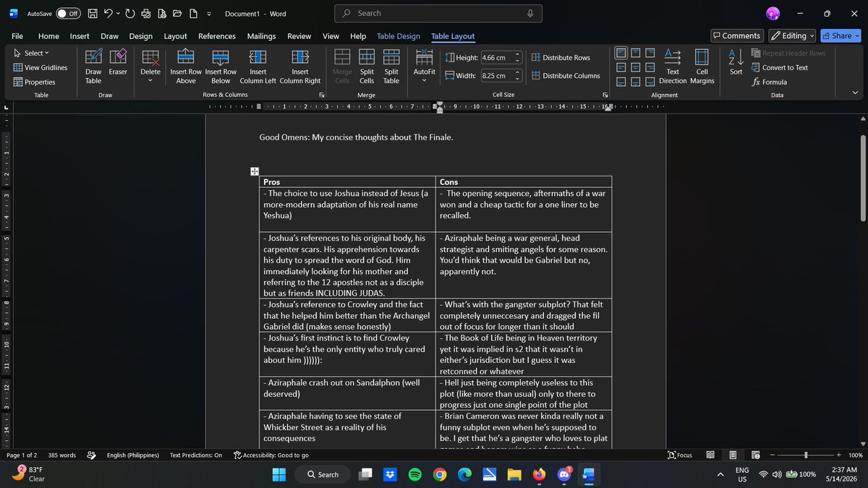The image size is (868, 488).
Task: Save the document using the floppy icon
Action: pyautogui.click(x=93, y=14)
